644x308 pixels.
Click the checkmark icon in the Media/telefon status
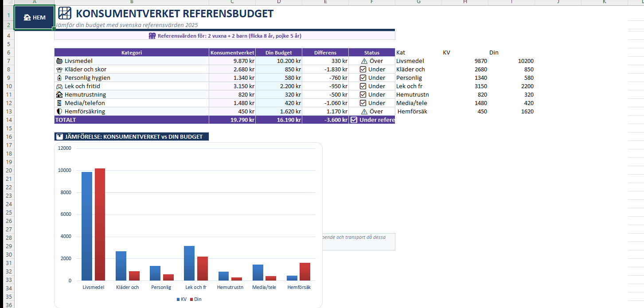[363, 103]
